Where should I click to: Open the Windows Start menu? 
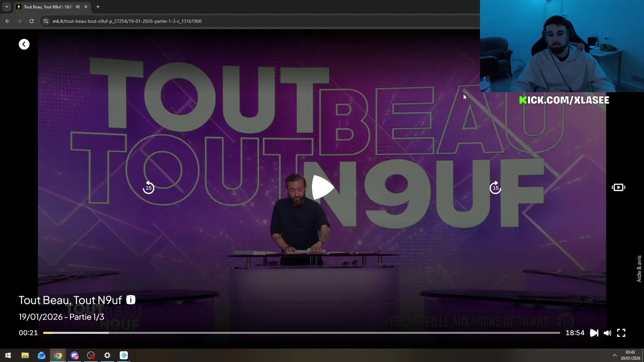click(8, 355)
